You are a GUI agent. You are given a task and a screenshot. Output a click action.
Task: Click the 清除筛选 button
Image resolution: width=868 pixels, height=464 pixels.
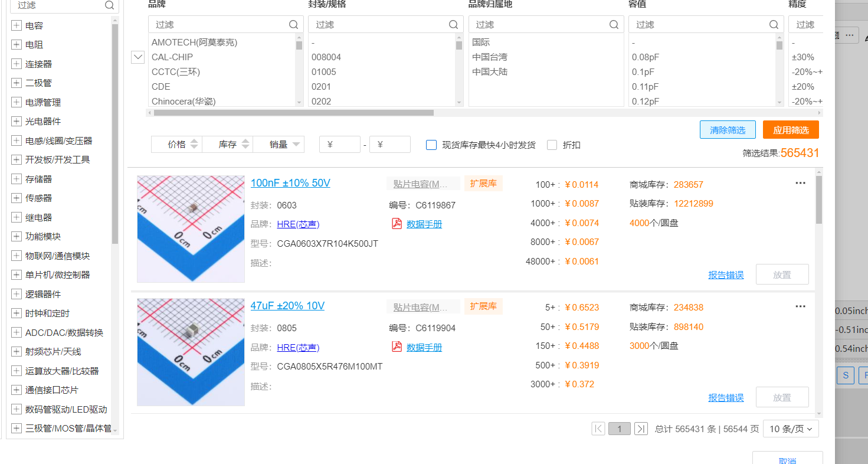(x=728, y=130)
